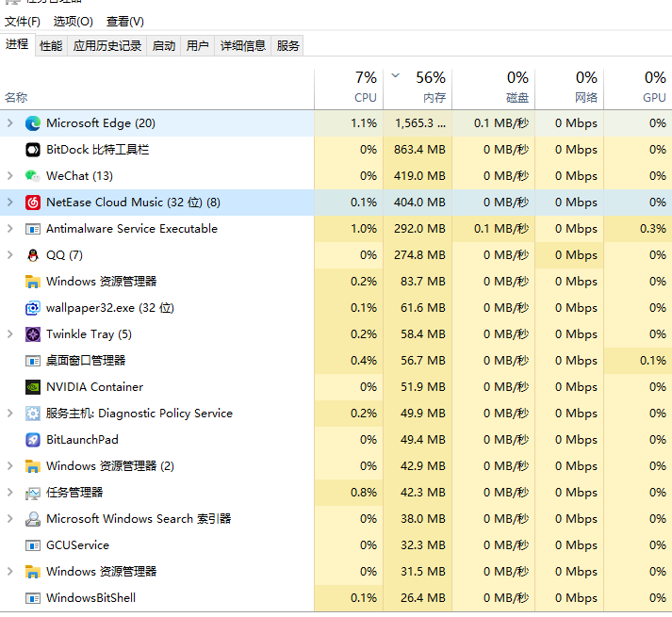The image size is (672, 617).
Task: Expand the Microsoft Edge (20) group
Action: click(10, 123)
